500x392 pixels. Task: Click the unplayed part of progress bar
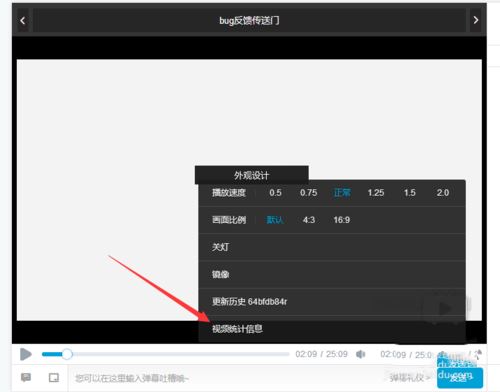pos(180,354)
